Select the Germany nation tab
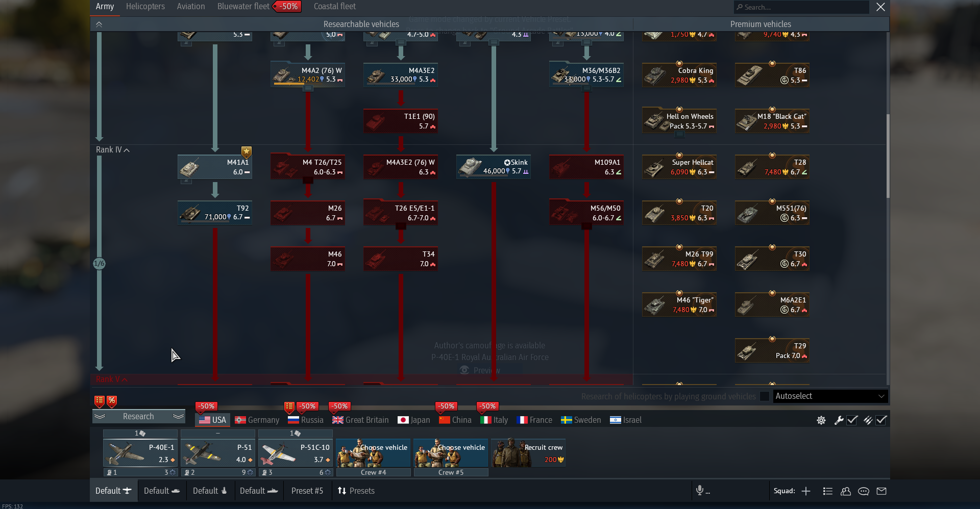 257,420
